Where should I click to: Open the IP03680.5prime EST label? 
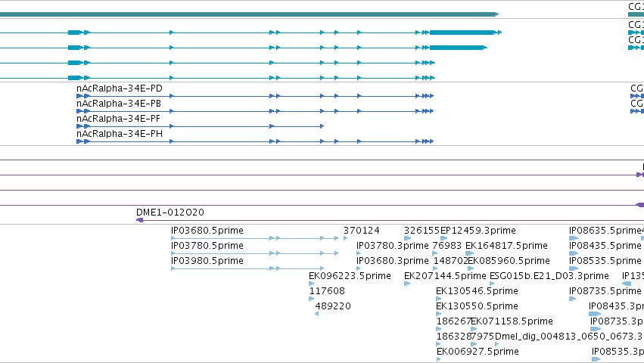[x=207, y=231]
